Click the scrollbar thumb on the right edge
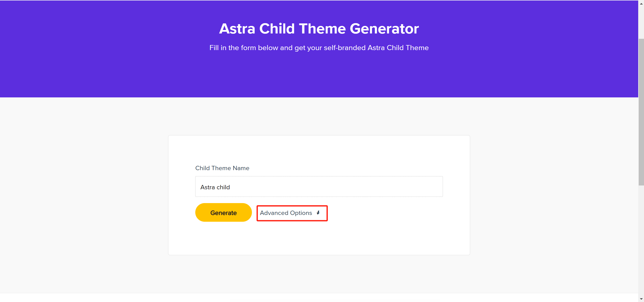Image resolution: width=644 pixels, height=302 pixels. (x=641, y=111)
